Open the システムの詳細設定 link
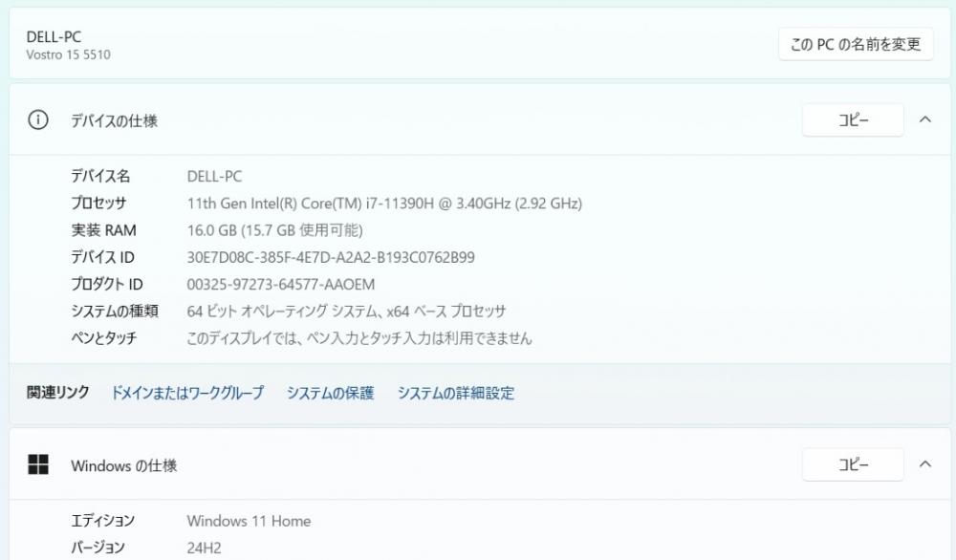Screen dimensions: 956x560 point(456,393)
